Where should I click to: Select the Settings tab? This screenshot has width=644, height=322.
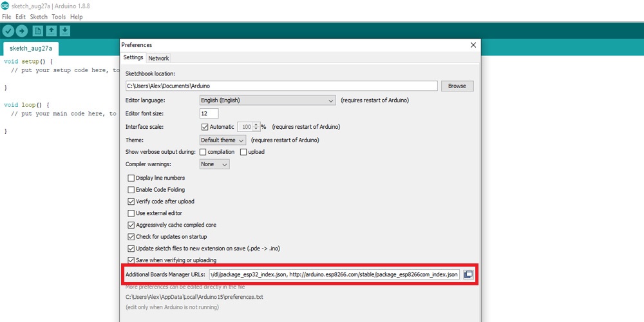click(x=133, y=57)
